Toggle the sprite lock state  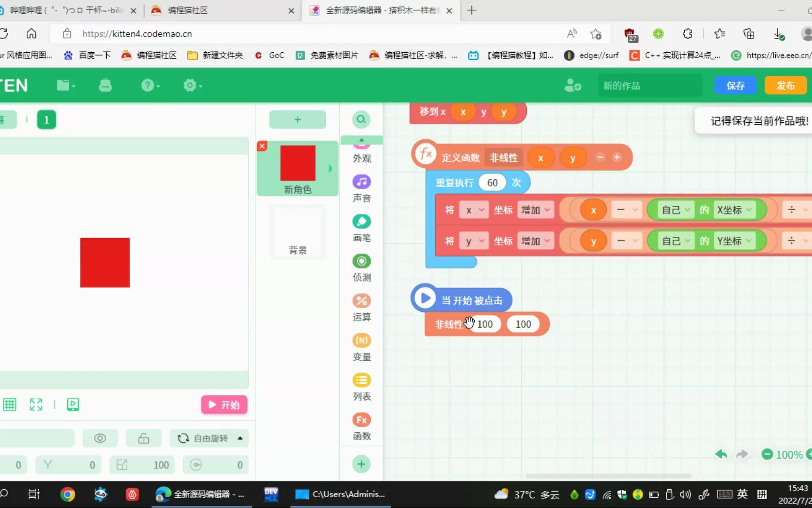143,438
